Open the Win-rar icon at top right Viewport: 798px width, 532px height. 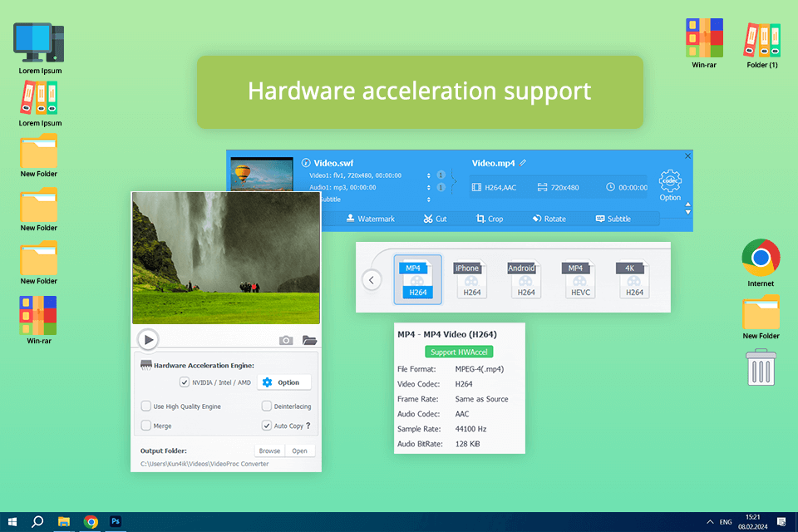click(704, 43)
